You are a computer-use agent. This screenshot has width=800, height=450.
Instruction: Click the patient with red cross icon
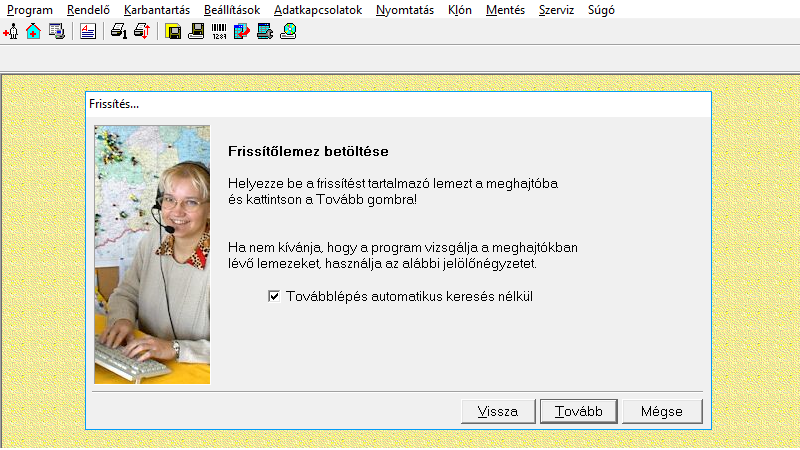pyautogui.click(x=11, y=32)
